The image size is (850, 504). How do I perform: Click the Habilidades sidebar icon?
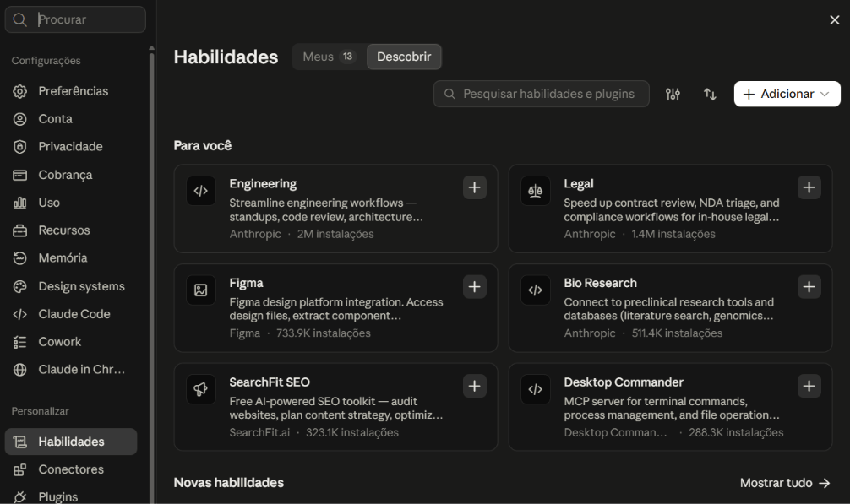pos(20,442)
